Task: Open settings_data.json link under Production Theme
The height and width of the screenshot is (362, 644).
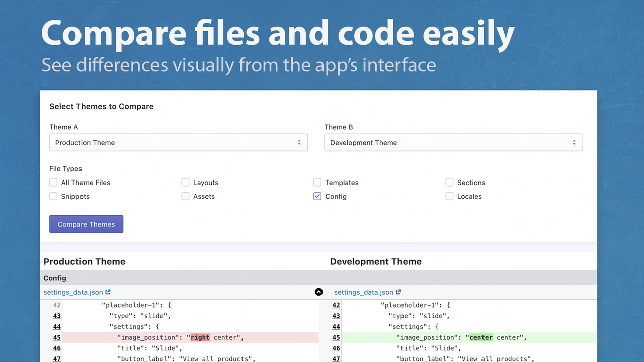Action: click(x=73, y=292)
